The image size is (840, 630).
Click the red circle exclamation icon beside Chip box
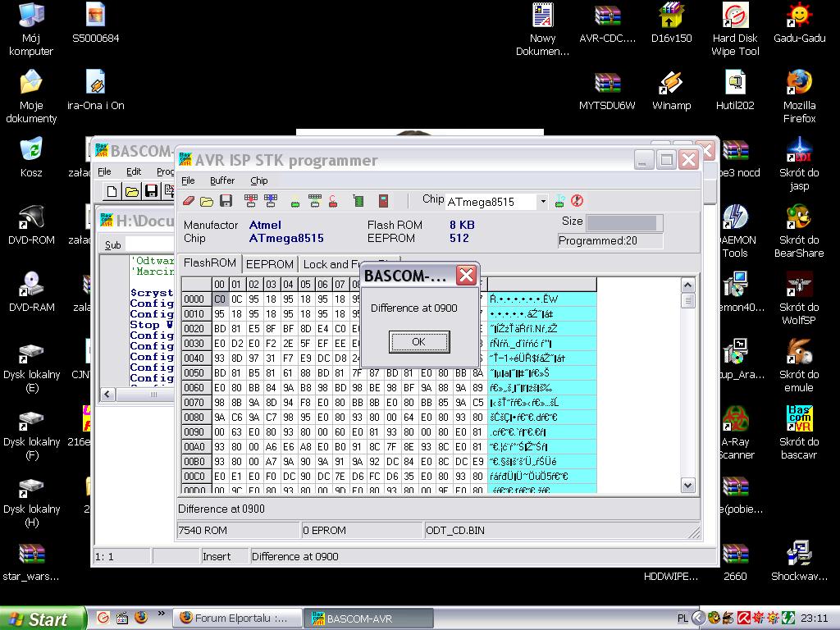point(577,201)
